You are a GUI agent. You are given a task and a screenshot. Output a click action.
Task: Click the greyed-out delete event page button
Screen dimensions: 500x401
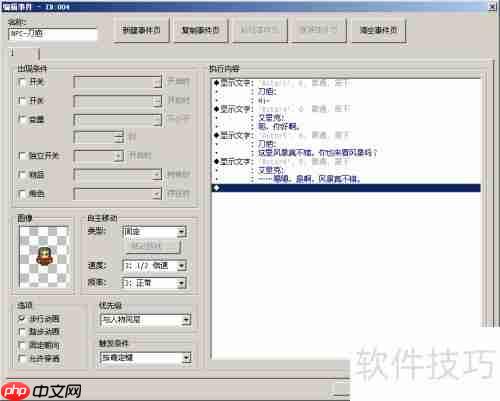[x=319, y=30]
